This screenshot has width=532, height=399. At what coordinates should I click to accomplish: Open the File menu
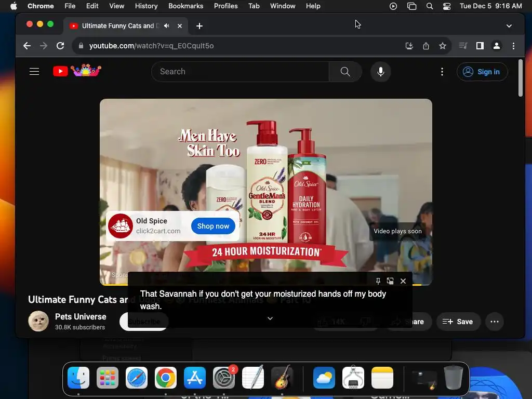[70, 6]
